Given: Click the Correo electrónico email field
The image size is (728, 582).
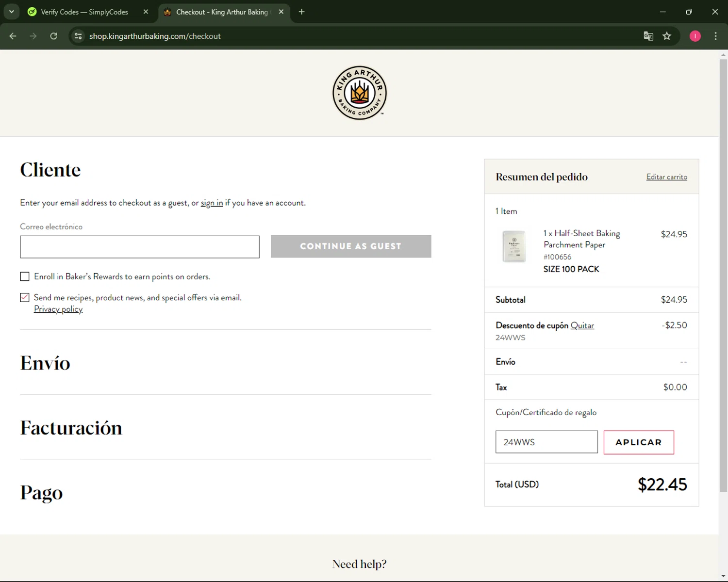Looking at the screenshot, I should (140, 247).
